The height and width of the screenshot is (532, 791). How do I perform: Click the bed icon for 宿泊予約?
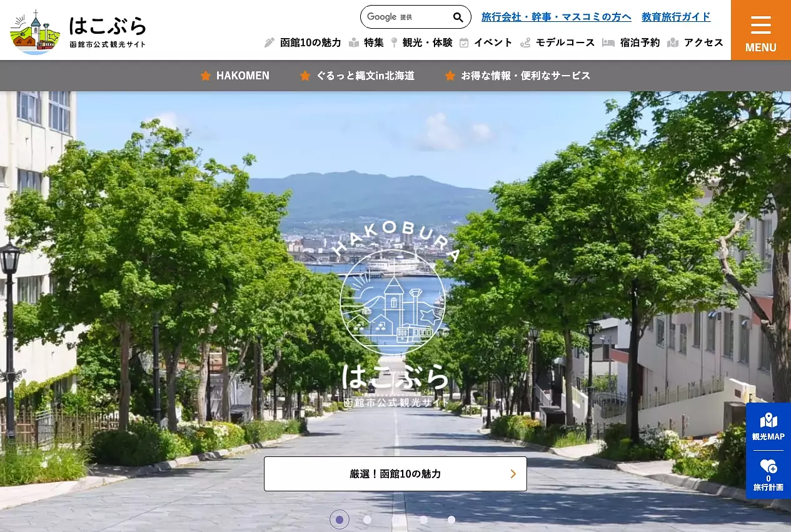(608, 43)
